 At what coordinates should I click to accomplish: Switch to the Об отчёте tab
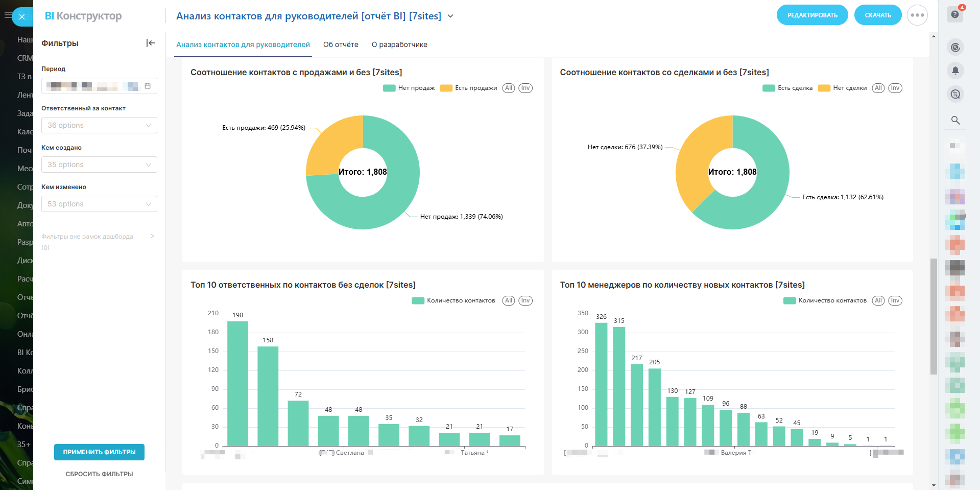[x=341, y=44]
